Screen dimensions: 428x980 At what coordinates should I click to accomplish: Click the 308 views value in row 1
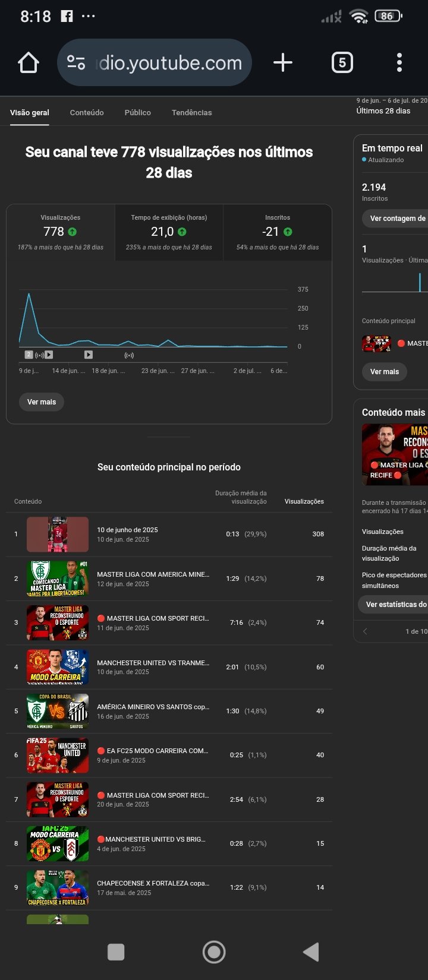pyautogui.click(x=318, y=534)
